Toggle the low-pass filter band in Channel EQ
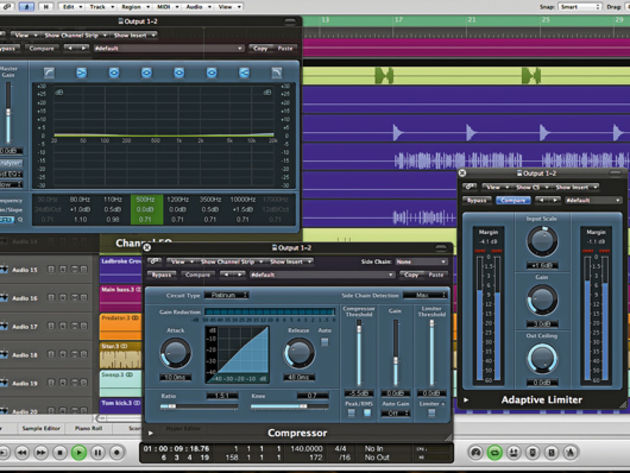 click(276, 72)
